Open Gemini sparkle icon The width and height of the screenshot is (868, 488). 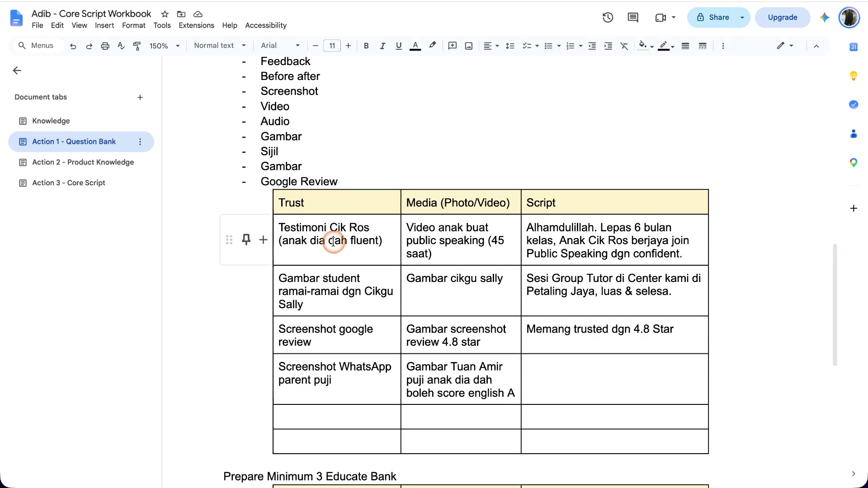(825, 18)
